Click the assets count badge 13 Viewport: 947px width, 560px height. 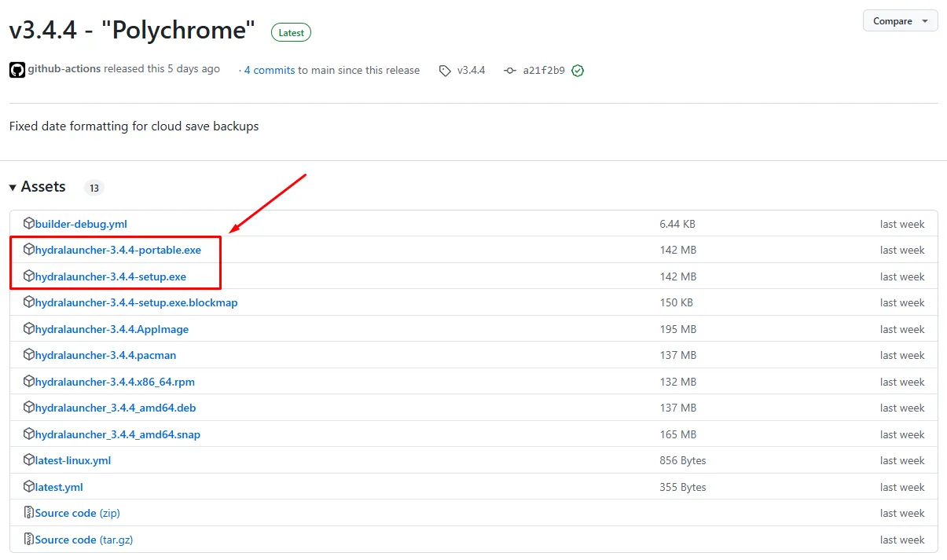pos(94,188)
